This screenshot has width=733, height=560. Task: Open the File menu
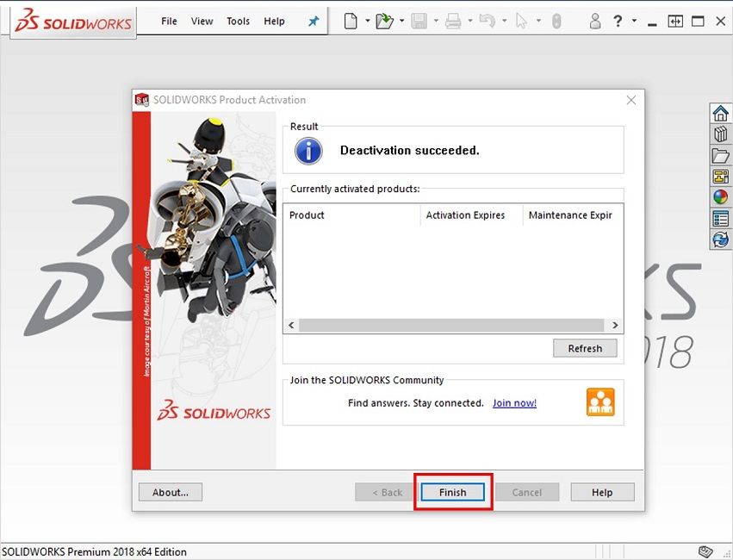pyautogui.click(x=169, y=22)
